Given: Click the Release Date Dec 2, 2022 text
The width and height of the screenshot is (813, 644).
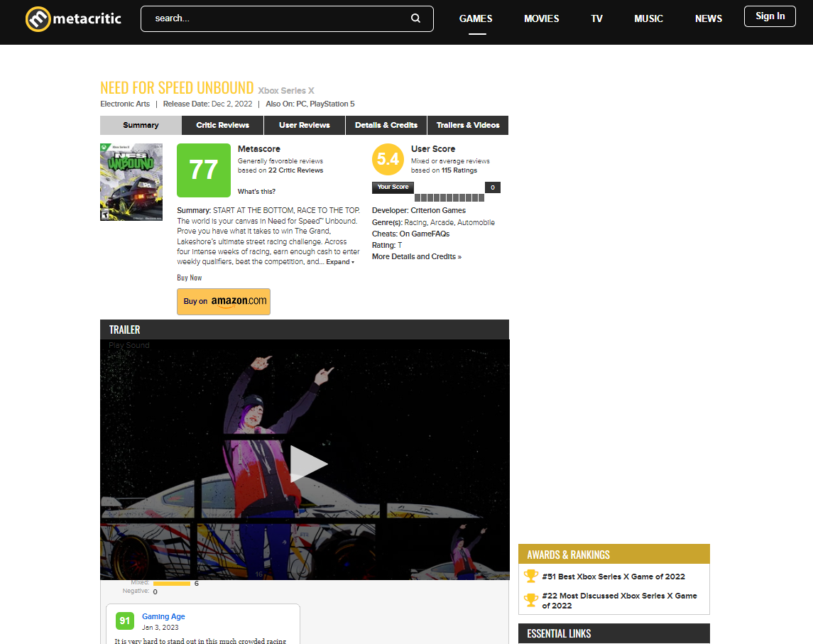Looking at the screenshot, I should [x=207, y=104].
